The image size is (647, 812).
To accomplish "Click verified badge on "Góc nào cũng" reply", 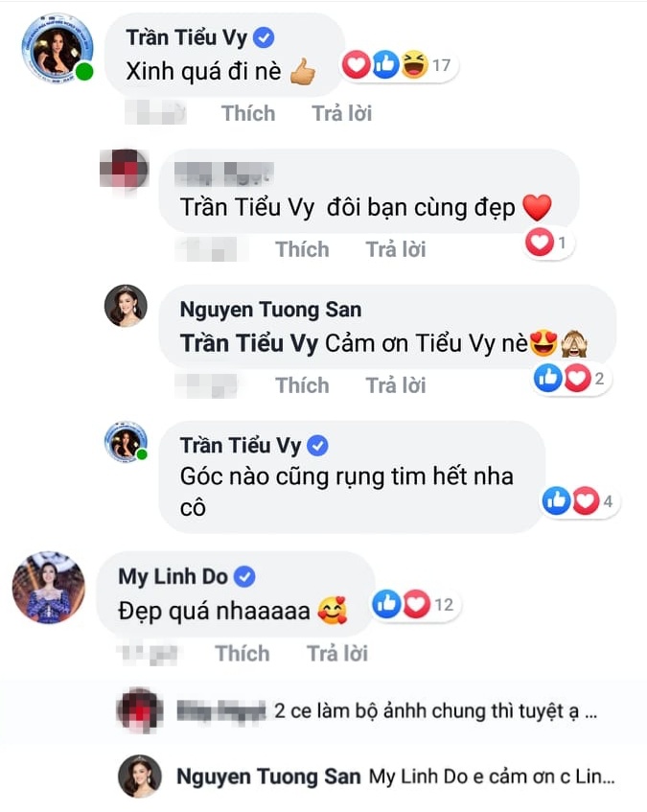I will point(319,446).
